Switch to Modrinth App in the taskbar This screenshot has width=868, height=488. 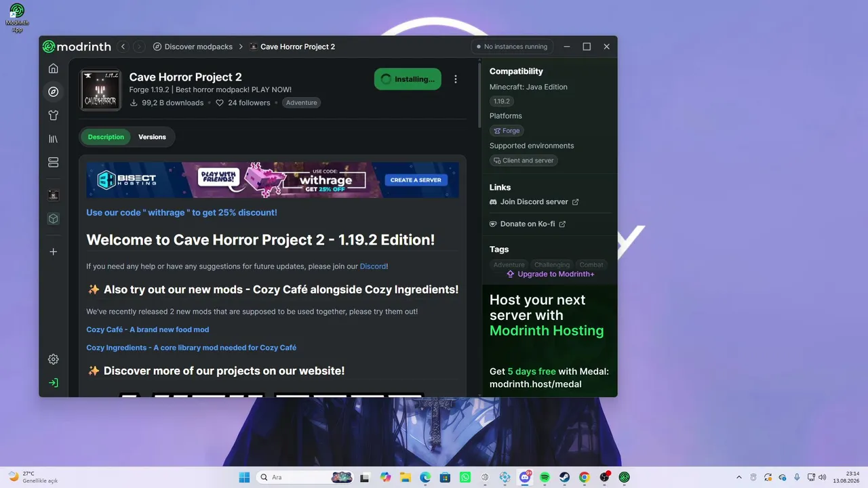pos(624,477)
